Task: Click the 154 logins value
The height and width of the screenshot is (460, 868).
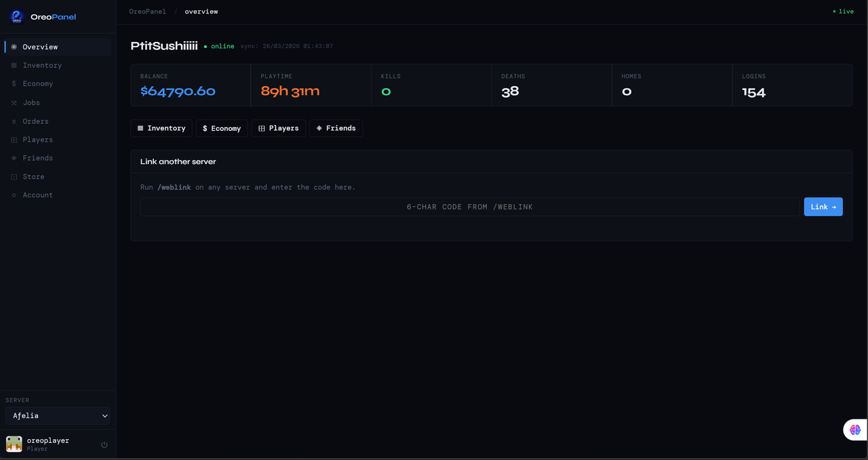Action: 753,92
